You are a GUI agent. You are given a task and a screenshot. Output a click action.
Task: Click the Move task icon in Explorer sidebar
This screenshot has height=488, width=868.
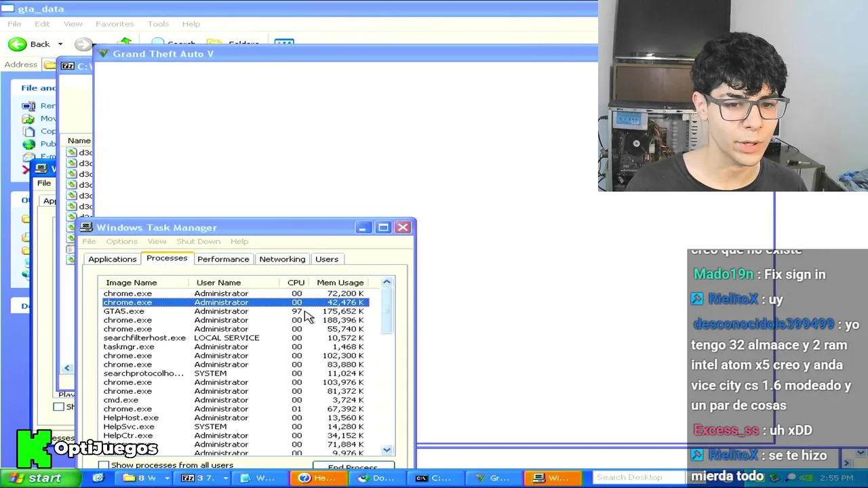(x=28, y=119)
